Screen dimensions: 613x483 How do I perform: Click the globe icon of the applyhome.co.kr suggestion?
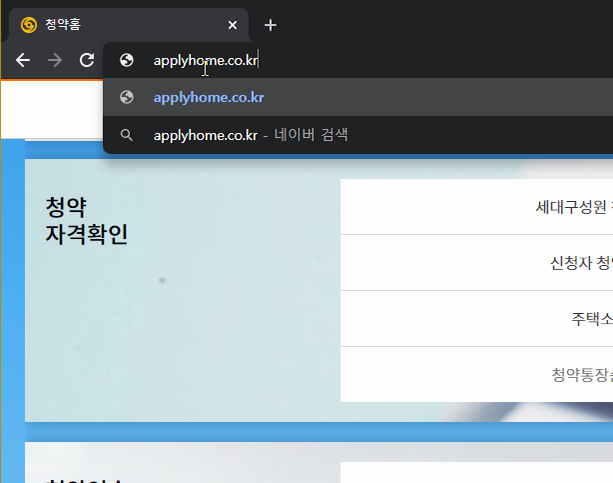[x=127, y=97]
